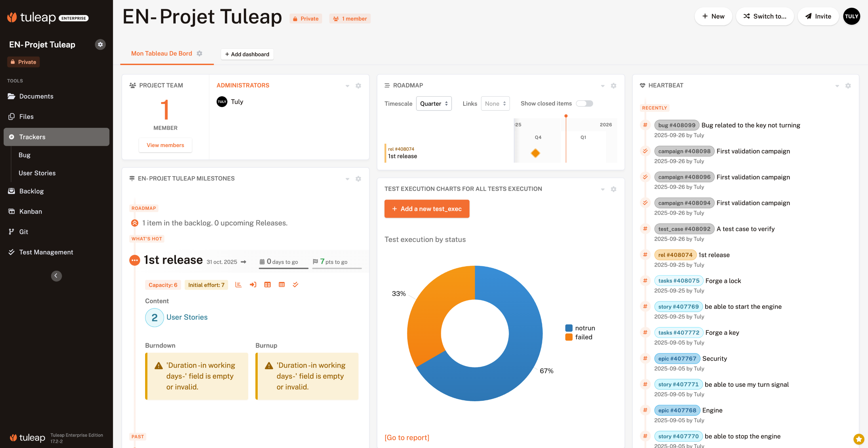The width and height of the screenshot is (868, 448).
Task: Click the Go to report link
Action: [x=407, y=437]
